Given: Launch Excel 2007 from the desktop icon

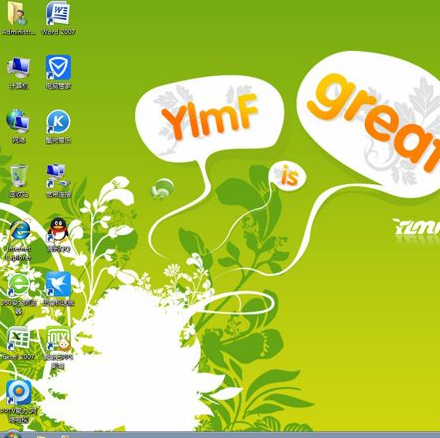Looking at the screenshot, I should pyautogui.click(x=18, y=338).
